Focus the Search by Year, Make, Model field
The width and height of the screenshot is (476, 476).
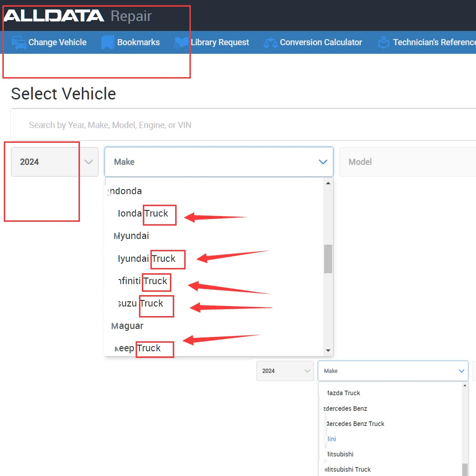pos(243,125)
